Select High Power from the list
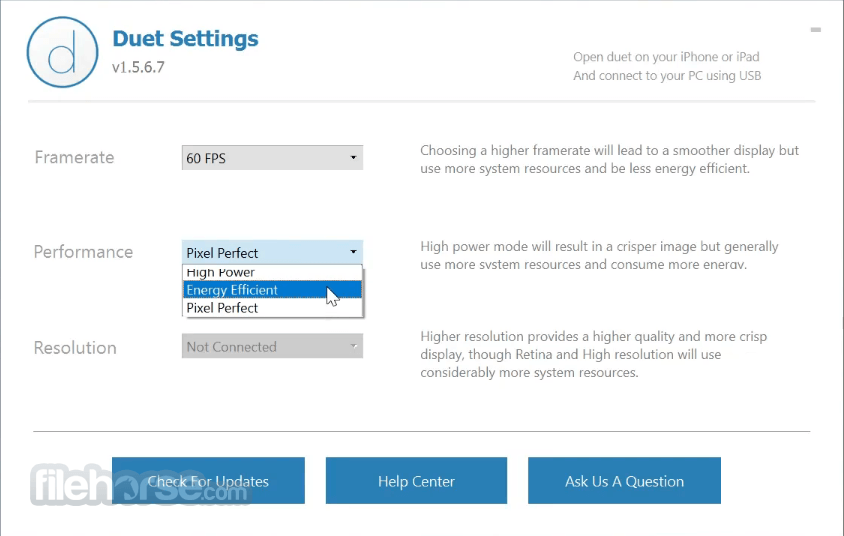 (x=272, y=272)
